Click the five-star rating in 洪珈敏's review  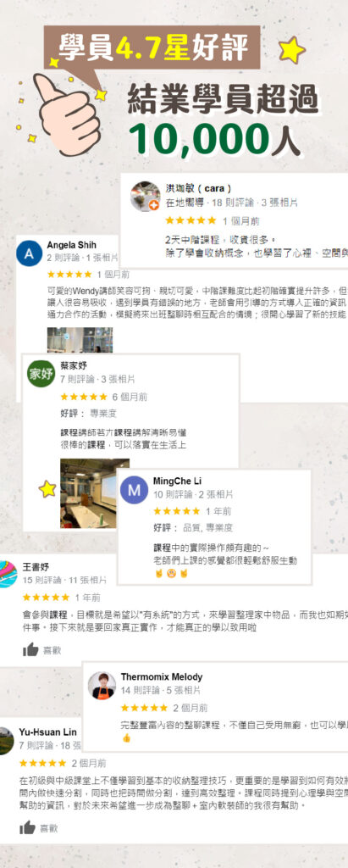pos(191,221)
